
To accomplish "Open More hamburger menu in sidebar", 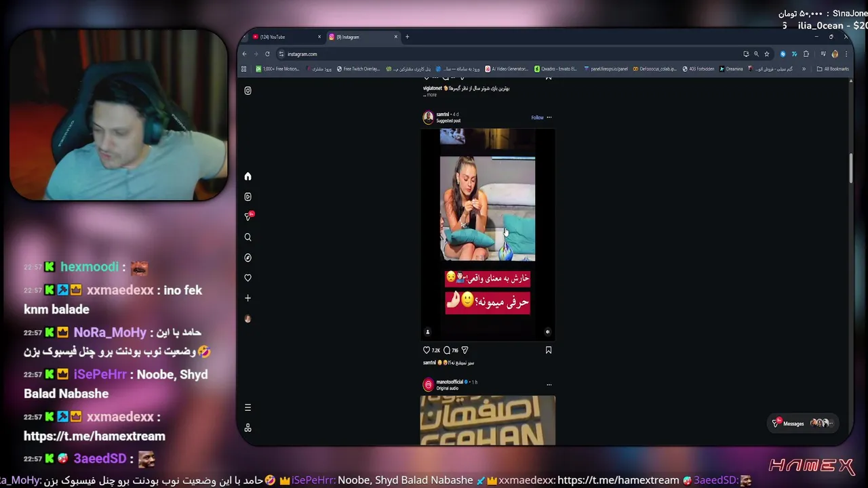I will 248,407.
